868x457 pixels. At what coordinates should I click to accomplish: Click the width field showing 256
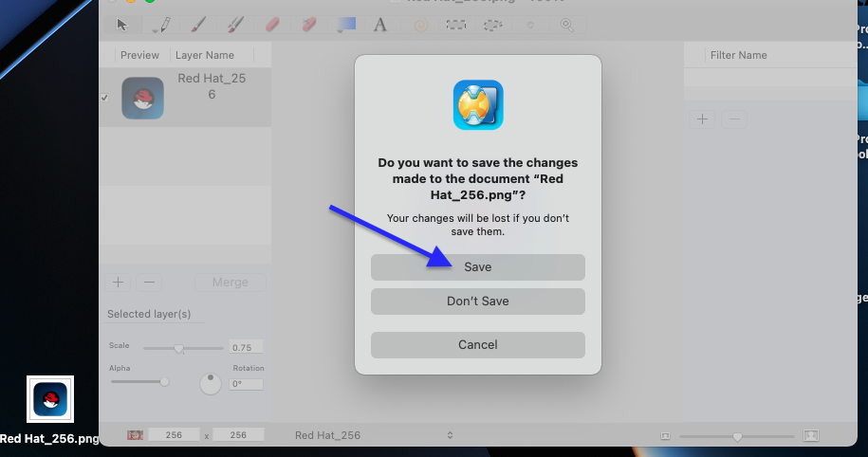(x=174, y=435)
